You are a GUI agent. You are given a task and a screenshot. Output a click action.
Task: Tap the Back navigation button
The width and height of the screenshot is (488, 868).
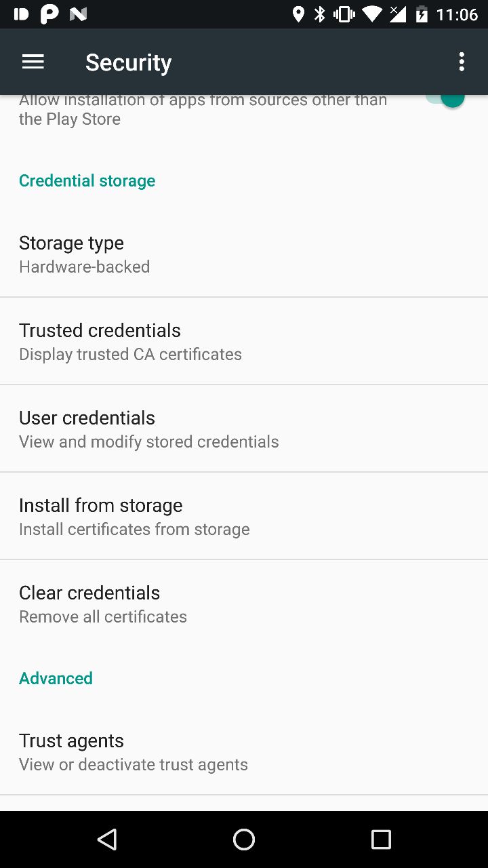point(107,840)
